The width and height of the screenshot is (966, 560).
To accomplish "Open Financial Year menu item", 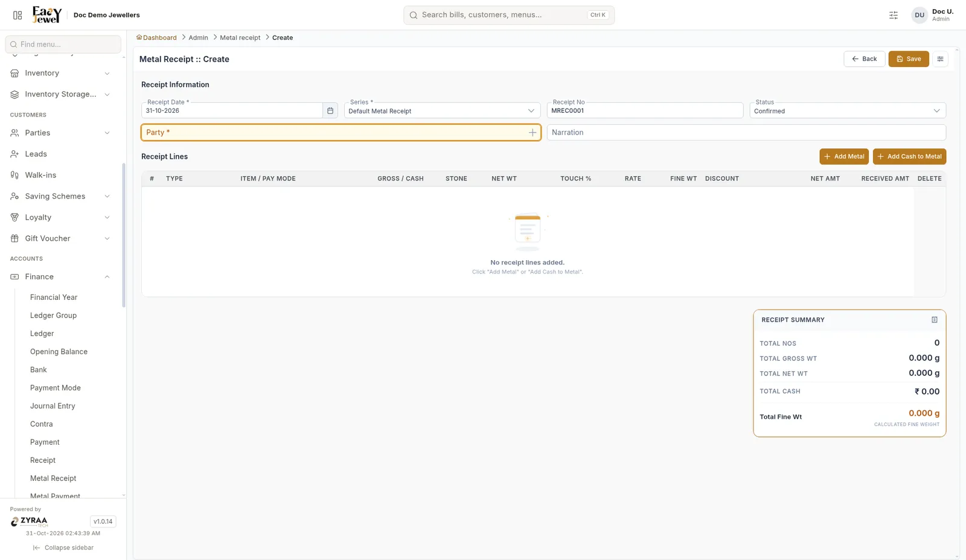I will pos(54,297).
